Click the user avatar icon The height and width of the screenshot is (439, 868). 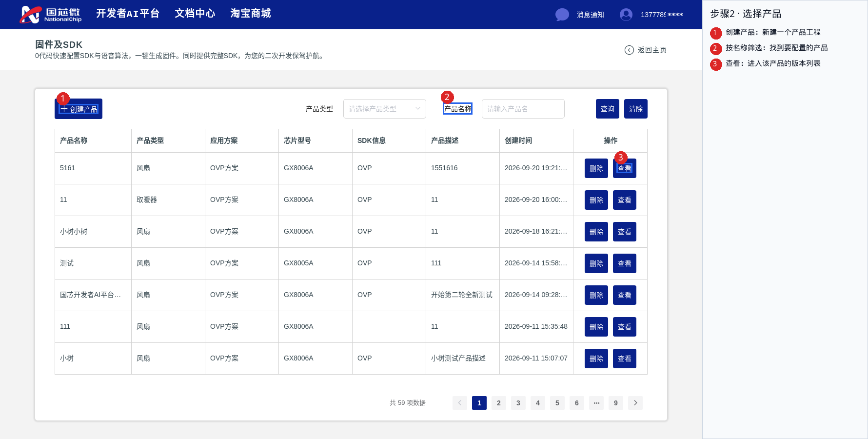[x=626, y=15]
